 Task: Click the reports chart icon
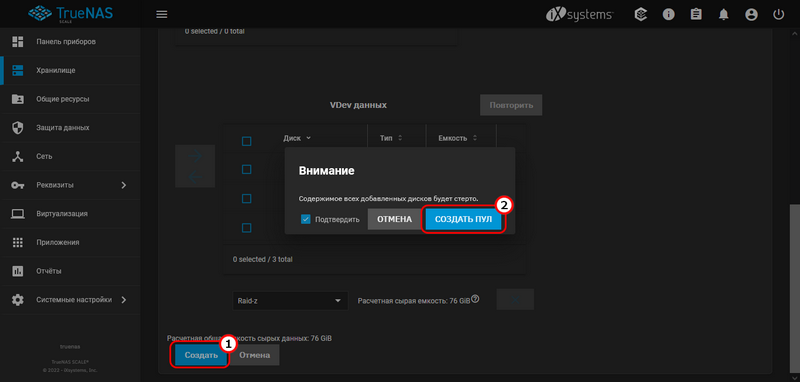coord(18,271)
